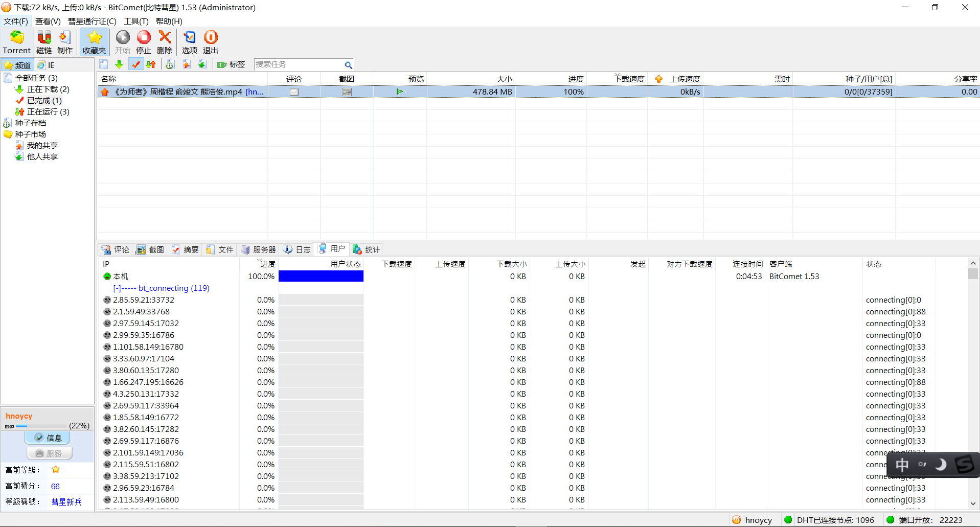Click the 信息 button in the user panel
Image resolution: width=980 pixels, height=527 pixels.
48,438
